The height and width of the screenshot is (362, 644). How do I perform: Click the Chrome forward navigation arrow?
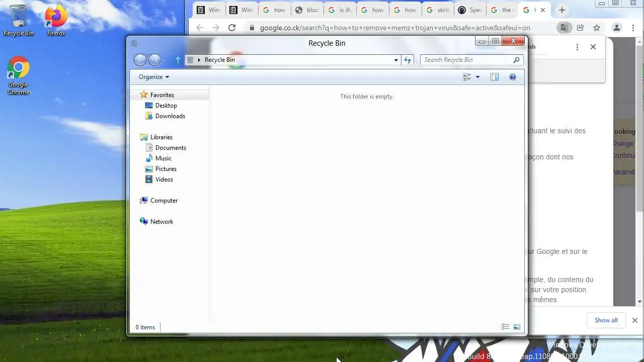click(x=216, y=28)
